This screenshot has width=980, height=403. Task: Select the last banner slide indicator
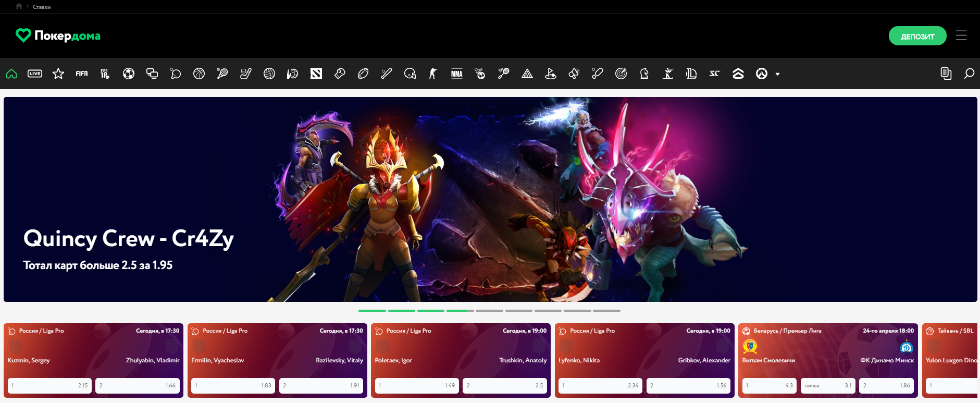click(606, 311)
